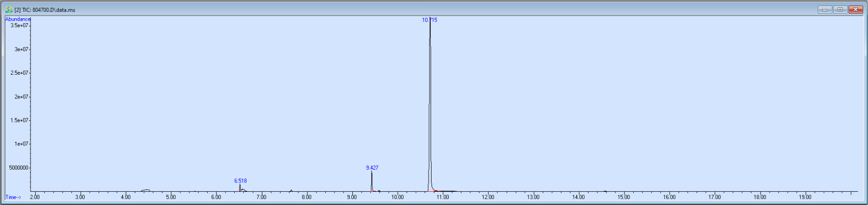Click the 16.00 time axis tick
The height and width of the screenshot is (205, 868).
click(x=669, y=197)
